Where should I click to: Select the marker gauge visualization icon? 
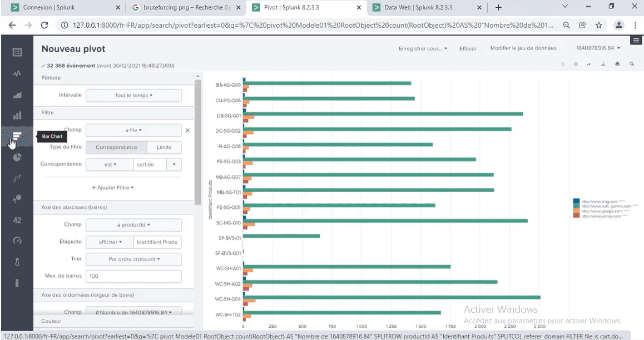[x=17, y=262]
